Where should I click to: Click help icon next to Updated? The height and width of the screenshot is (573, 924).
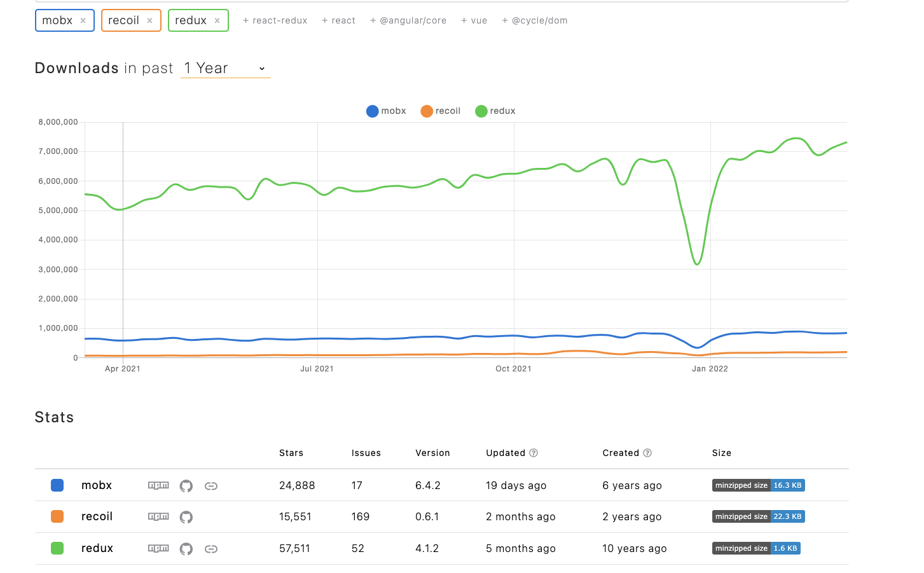pyautogui.click(x=534, y=453)
